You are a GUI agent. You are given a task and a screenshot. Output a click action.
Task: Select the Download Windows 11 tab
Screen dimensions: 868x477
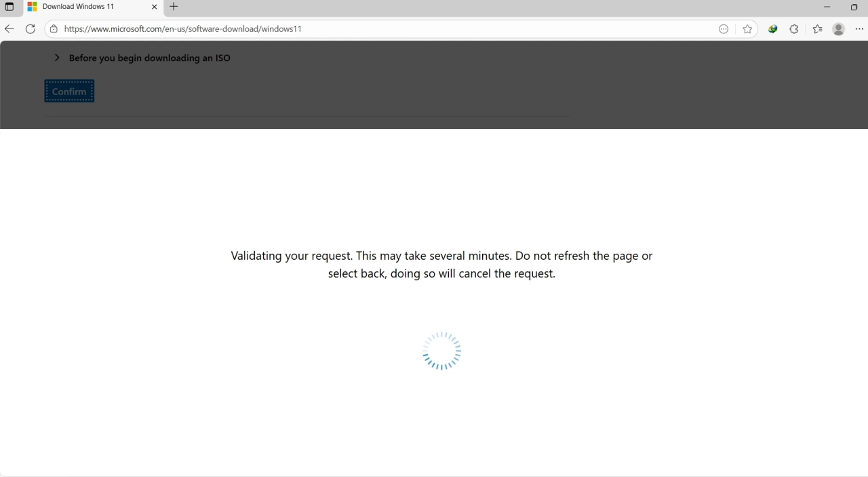click(x=85, y=7)
